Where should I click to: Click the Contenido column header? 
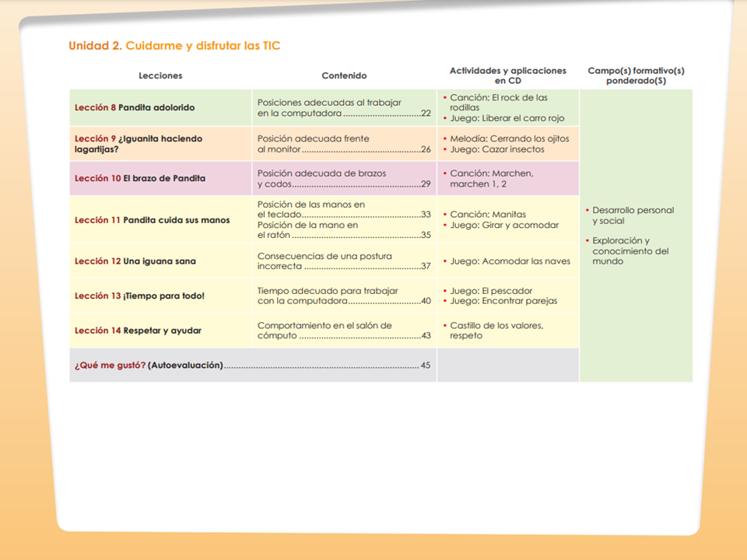pyautogui.click(x=344, y=75)
